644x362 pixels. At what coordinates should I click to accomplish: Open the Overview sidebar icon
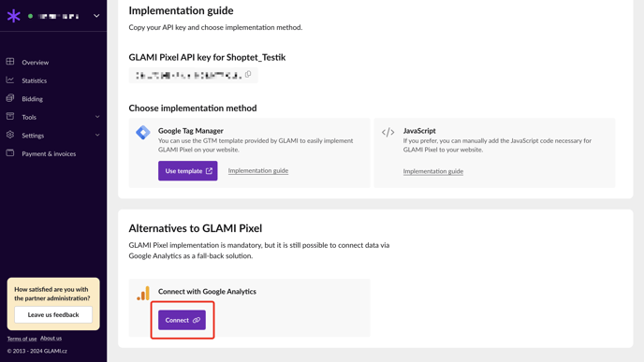click(10, 62)
